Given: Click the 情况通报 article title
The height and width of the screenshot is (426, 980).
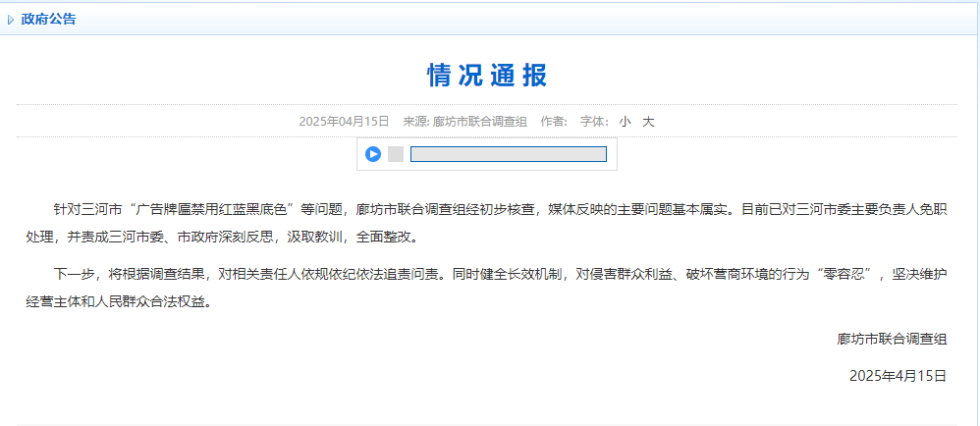Looking at the screenshot, I should 487,75.
